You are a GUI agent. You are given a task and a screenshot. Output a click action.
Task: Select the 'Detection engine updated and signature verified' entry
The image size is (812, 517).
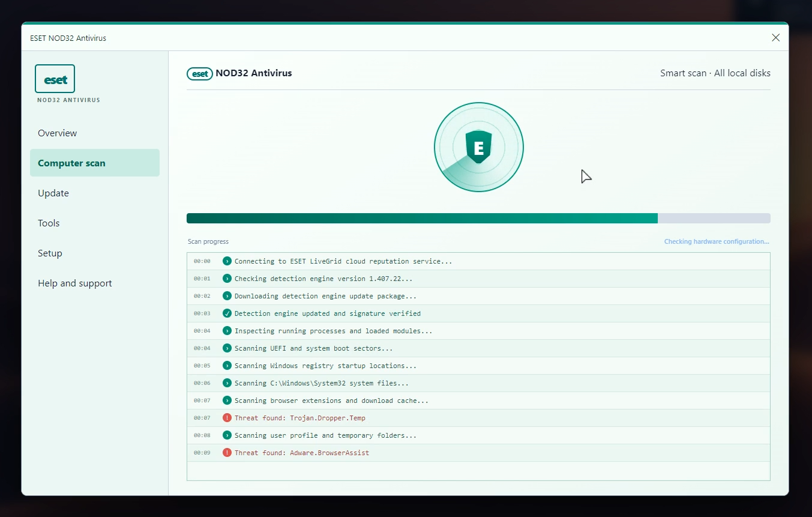(478, 313)
